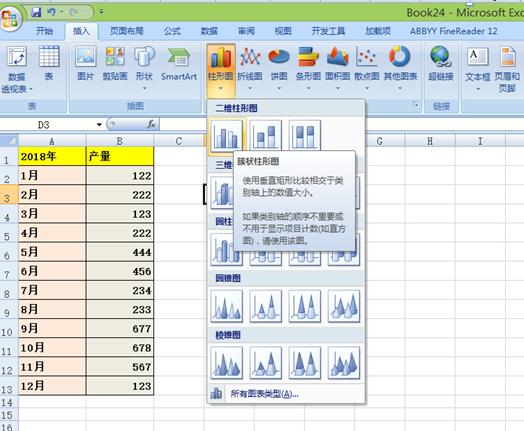Save the workbook with the floppy icon

[x=36, y=13]
